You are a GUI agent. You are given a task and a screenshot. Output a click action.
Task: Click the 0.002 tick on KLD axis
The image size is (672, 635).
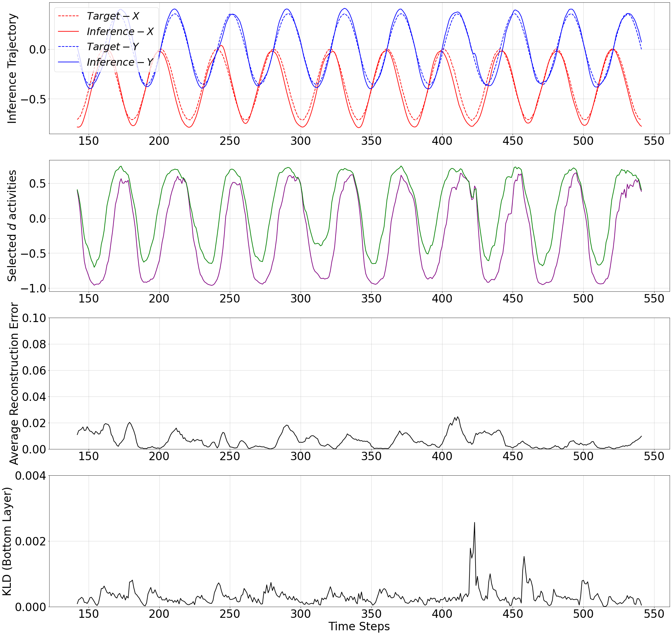click(30, 541)
